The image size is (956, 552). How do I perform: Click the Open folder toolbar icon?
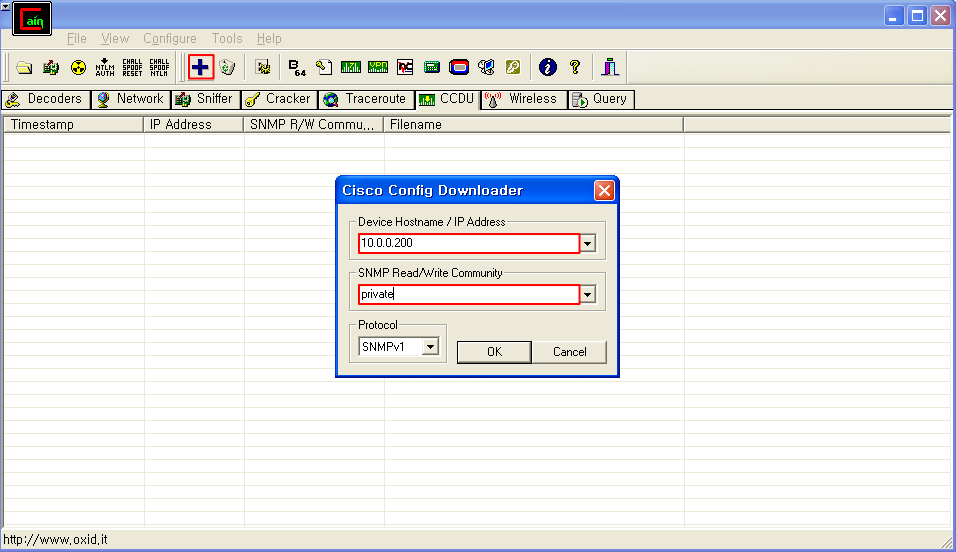24,67
